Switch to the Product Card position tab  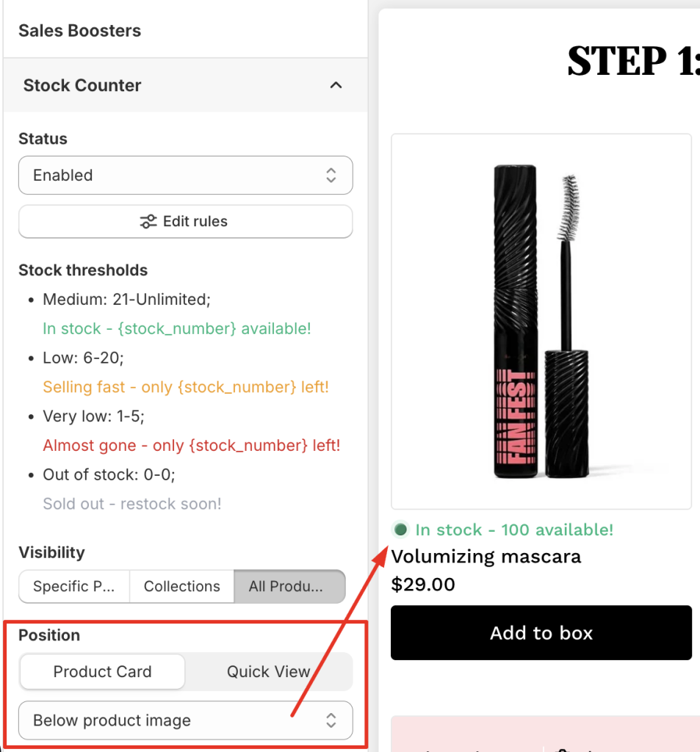click(x=102, y=671)
